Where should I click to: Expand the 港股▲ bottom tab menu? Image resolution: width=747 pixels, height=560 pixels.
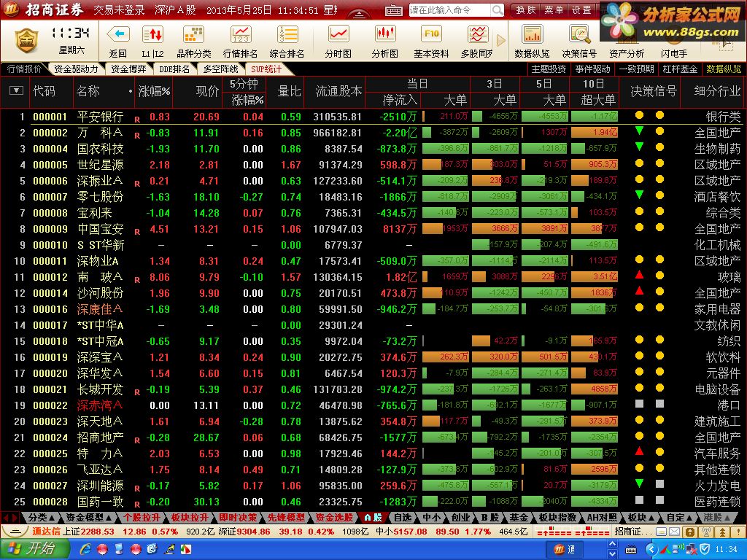[x=717, y=517]
